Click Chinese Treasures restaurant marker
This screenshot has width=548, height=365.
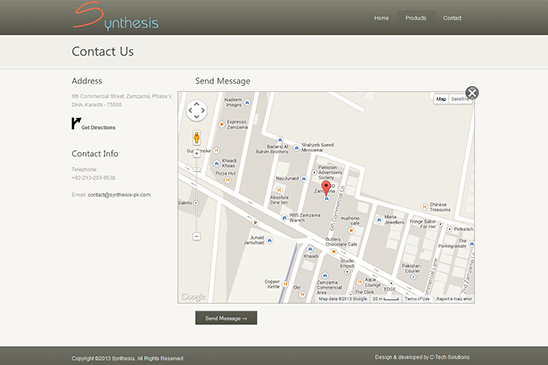click(x=424, y=207)
